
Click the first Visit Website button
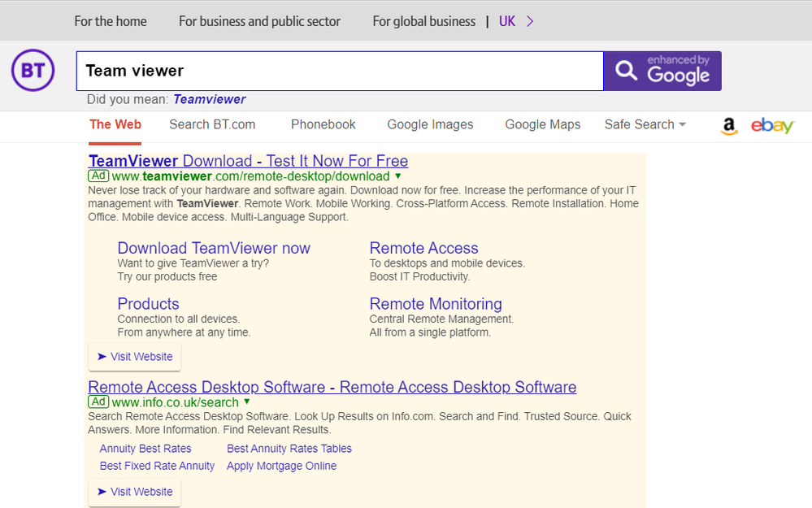[134, 356]
